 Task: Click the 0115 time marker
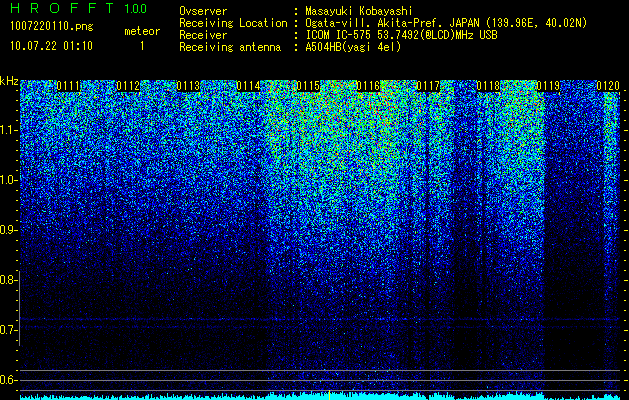pos(308,86)
